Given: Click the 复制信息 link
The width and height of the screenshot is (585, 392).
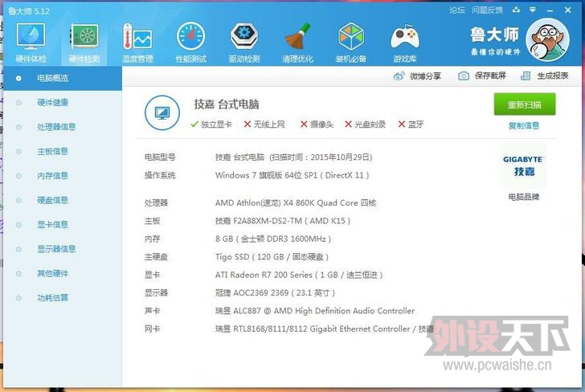Looking at the screenshot, I should 523,126.
